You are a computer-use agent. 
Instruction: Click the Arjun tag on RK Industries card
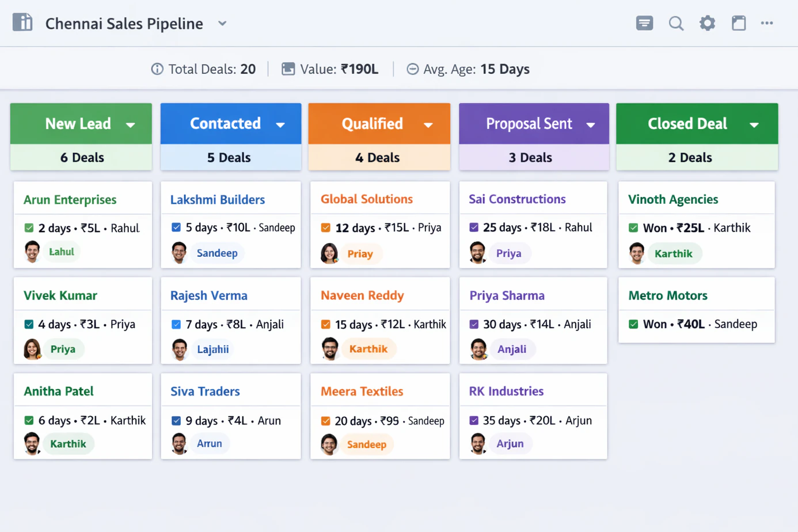[510, 444]
